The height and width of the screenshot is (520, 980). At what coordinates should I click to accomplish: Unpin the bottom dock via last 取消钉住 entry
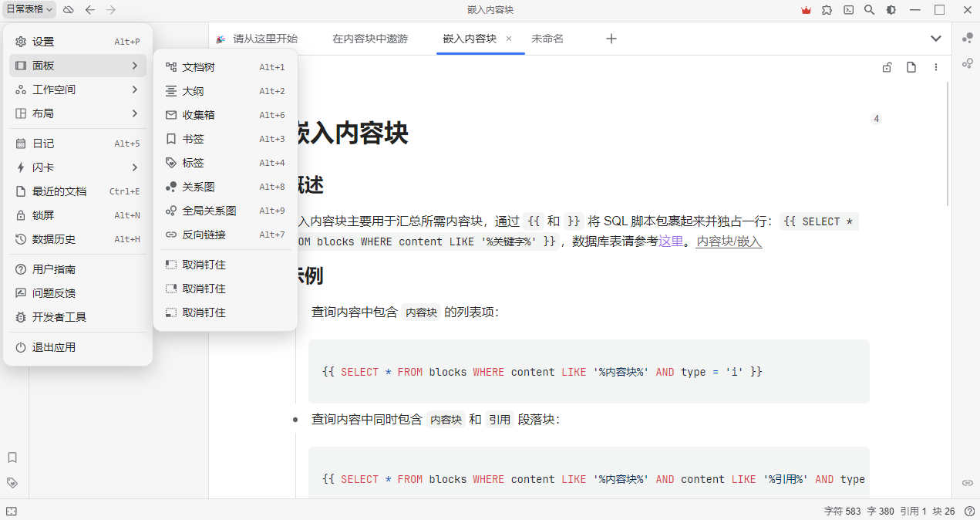(x=204, y=312)
